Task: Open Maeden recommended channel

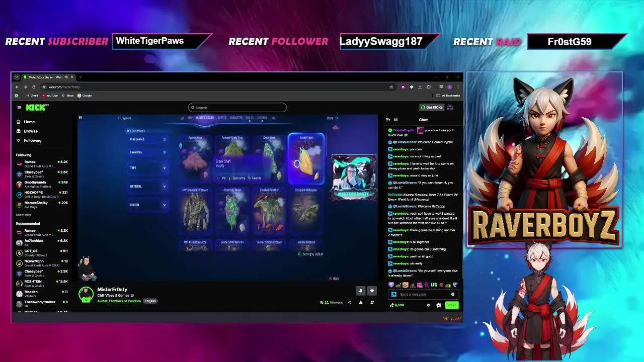Action: tap(42, 293)
